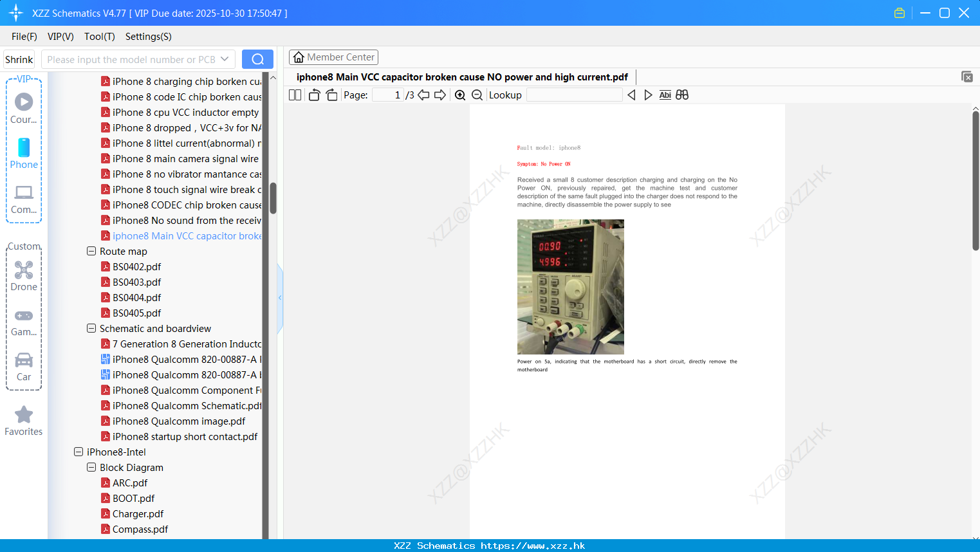This screenshot has height=552, width=980.
Task: Open BS0405.pdf file
Action: 131,313
